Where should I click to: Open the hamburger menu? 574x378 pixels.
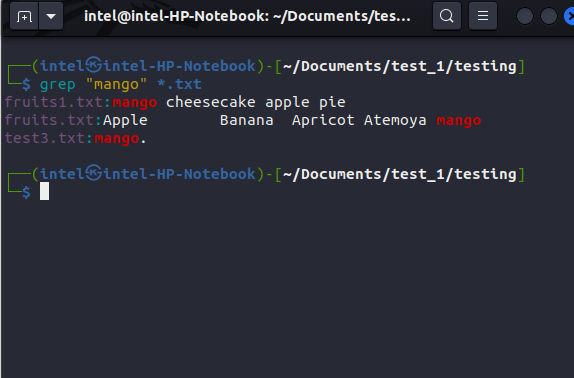click(x=483, y=16)
